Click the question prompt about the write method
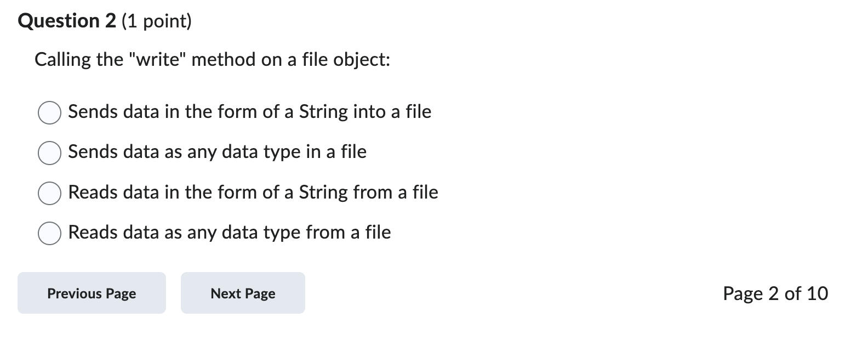This screenshot has height=345, width=868. pyautogui.click(x=212, y=59)
